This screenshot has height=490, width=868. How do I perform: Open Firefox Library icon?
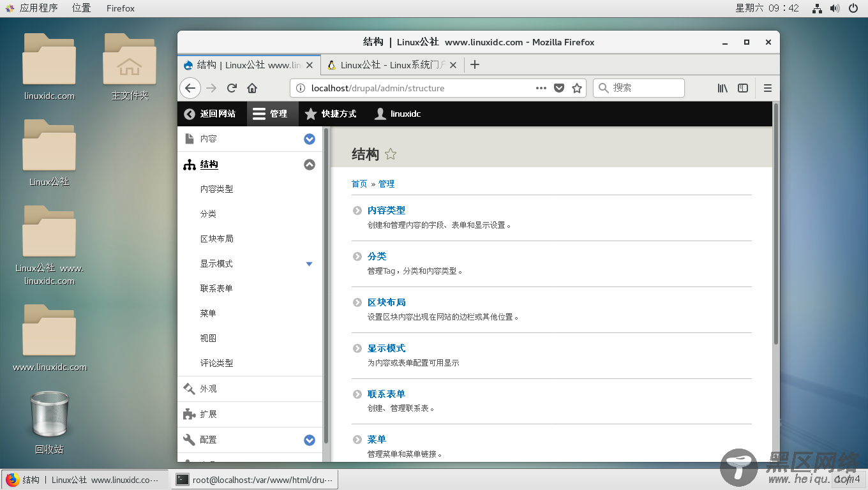coord(722,88)
